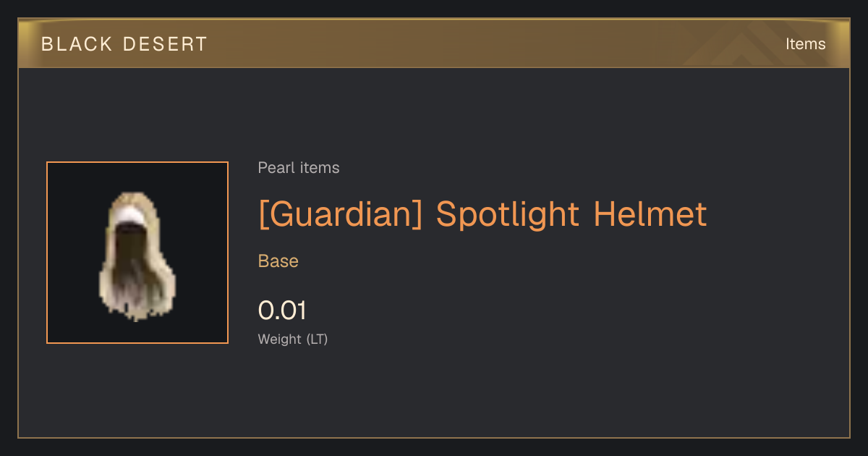This screenshot has width=868, height=456.
Task: Select the Pearl items category label
Action: (x=299, y=168)
